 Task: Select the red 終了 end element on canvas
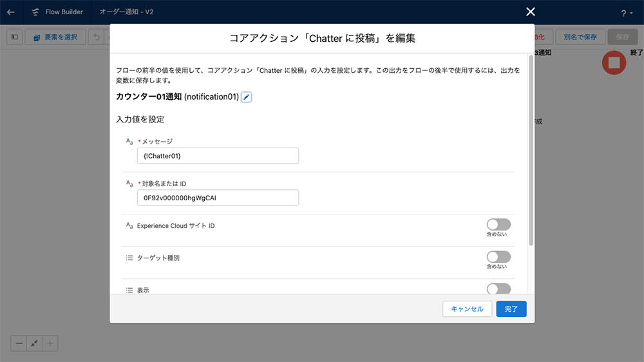point(614,63)
